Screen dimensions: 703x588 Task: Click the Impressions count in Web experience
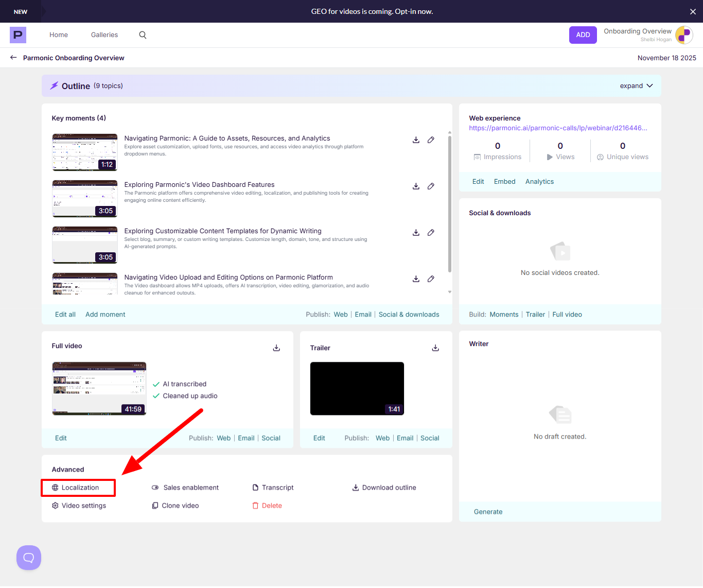498,146
